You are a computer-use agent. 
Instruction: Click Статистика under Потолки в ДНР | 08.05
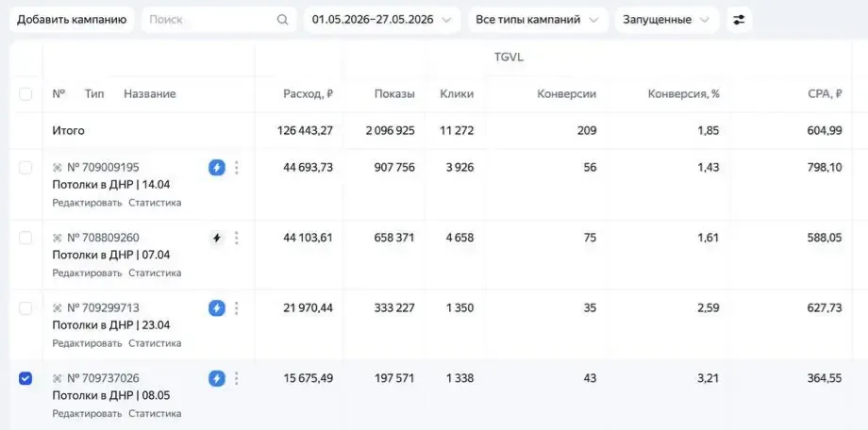tap(155, 413)
